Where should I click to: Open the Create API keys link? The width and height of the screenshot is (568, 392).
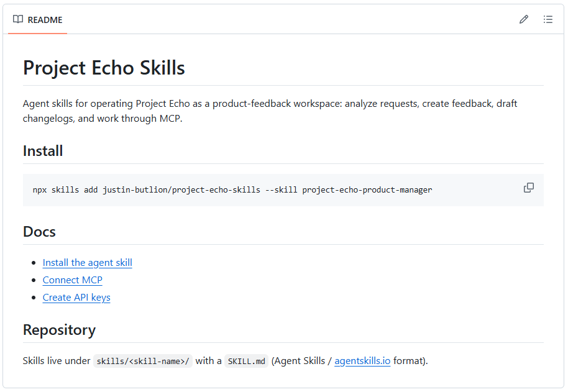point(76,298)
